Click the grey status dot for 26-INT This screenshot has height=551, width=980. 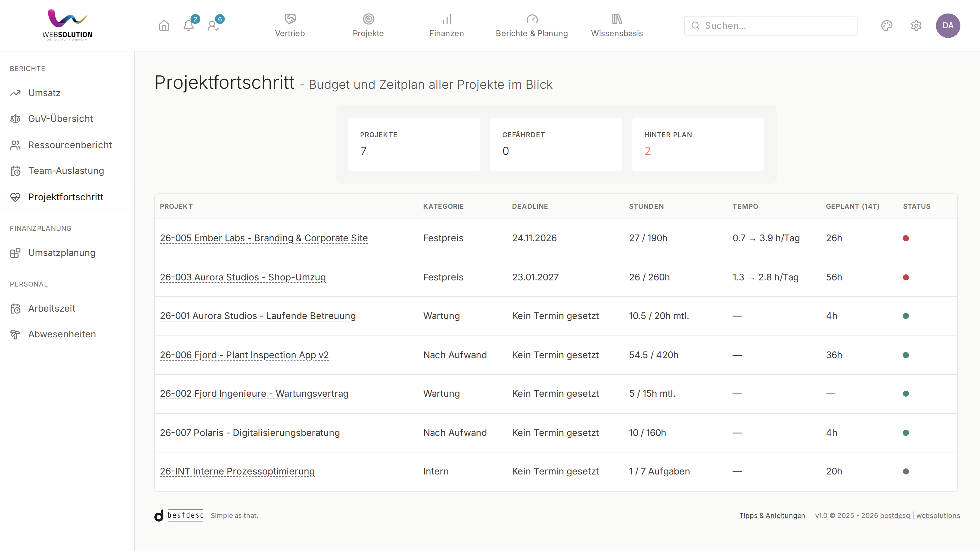pyautogui.click(x=906, y=471)
